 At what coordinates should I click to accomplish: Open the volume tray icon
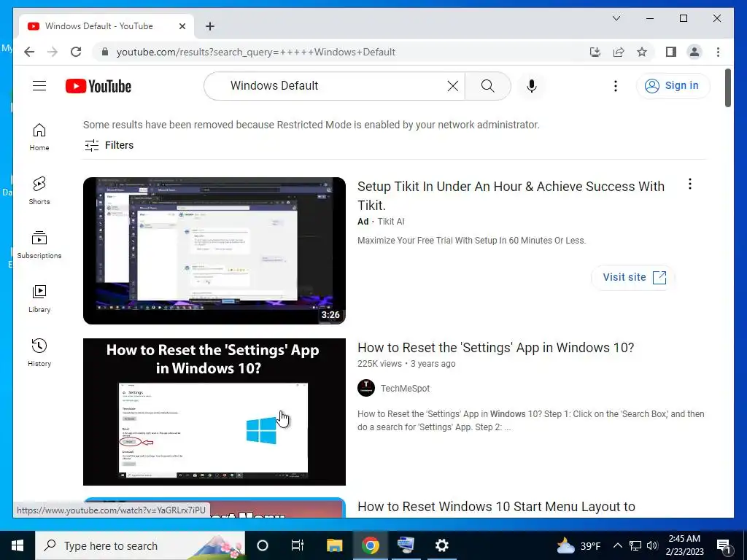pyautogui.click(x=652, y=545)
